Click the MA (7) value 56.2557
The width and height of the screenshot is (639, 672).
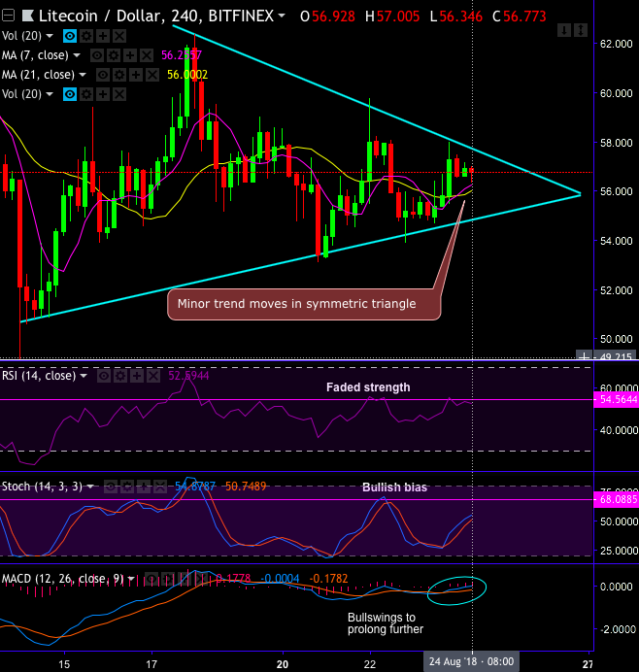tap(182, 55)
